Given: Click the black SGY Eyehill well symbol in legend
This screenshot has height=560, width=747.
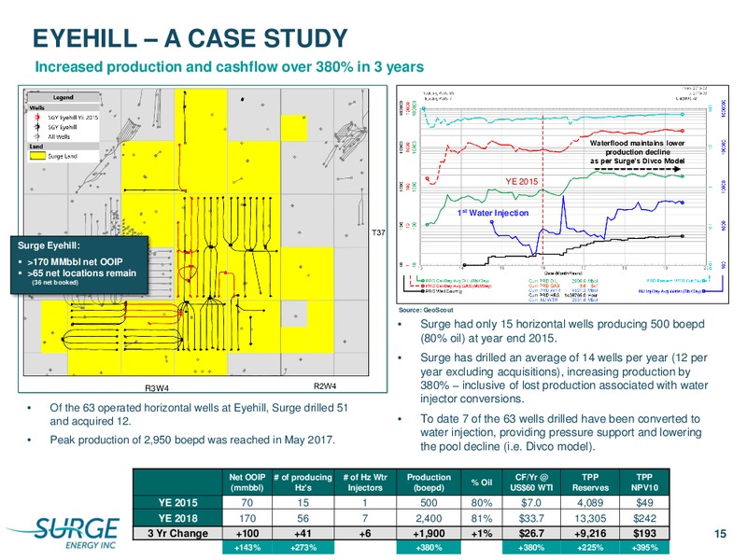Looking at the screenshot, I should pyautogui.click(x=37, y=127).
